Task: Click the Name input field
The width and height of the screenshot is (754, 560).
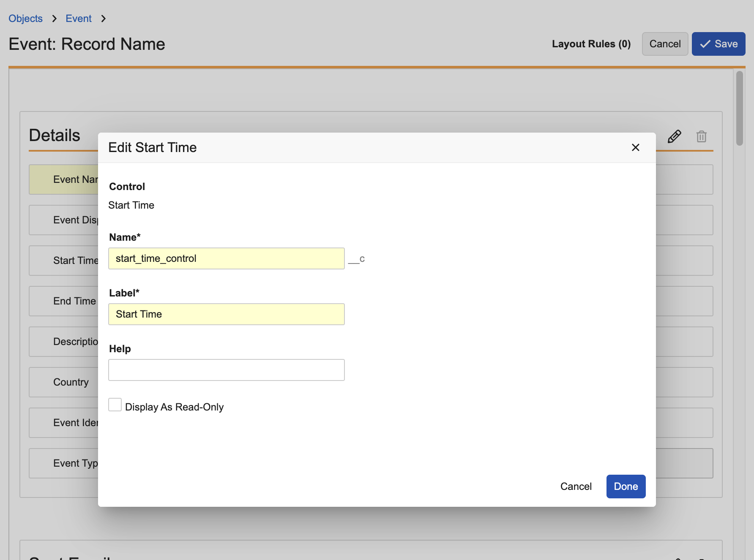Action: tap(226, 258)
